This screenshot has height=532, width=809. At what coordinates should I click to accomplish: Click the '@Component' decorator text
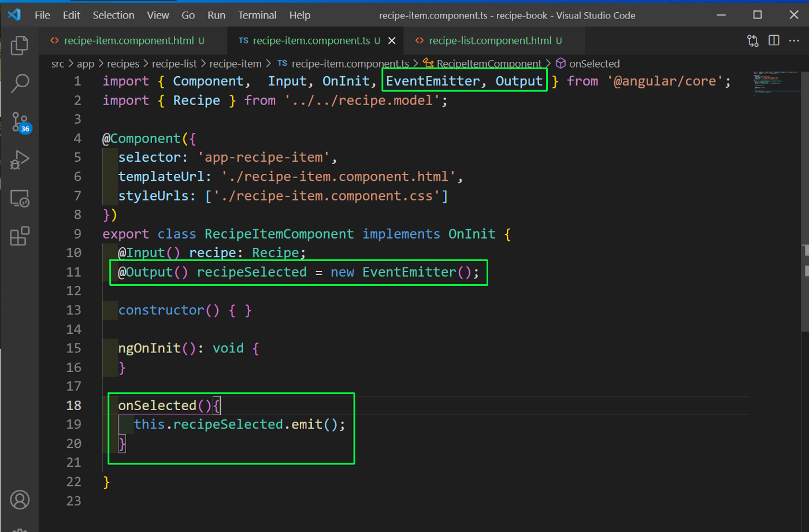142,139
